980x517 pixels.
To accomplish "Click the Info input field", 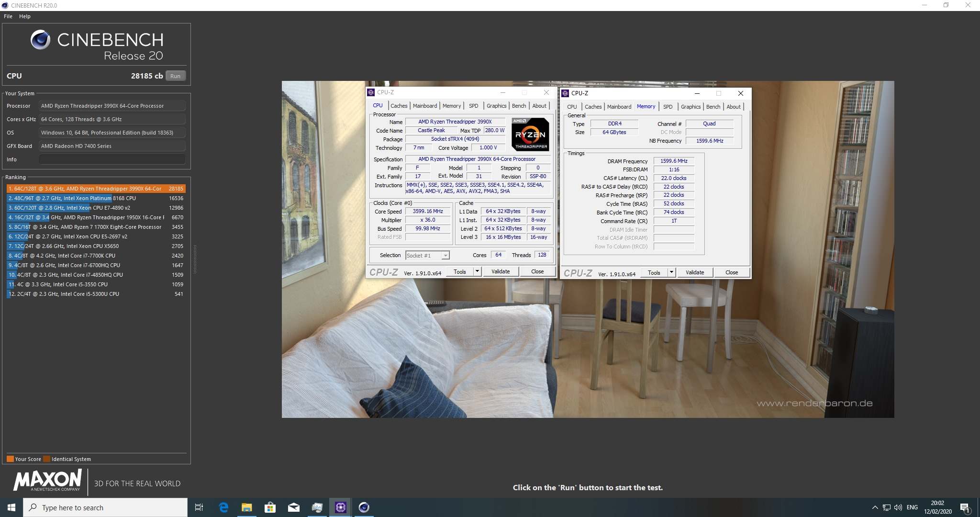I will (112, 159).
